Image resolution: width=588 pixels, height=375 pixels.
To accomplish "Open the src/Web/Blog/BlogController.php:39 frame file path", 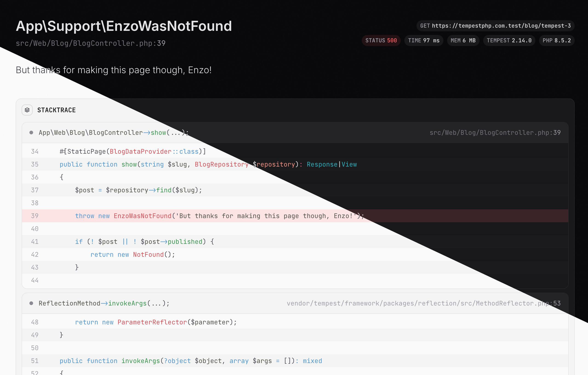I will pos(495,133).
